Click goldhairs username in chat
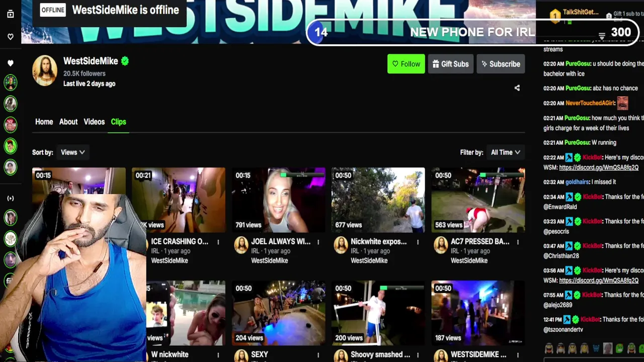Viewport: 644px width, 362px height. point(577,182)
